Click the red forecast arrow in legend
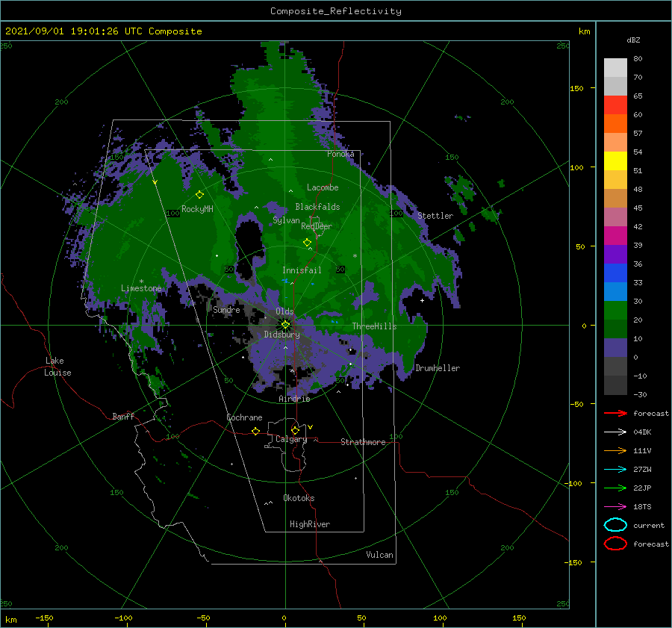Screen dimensions: 672x628 coord(615,413)
